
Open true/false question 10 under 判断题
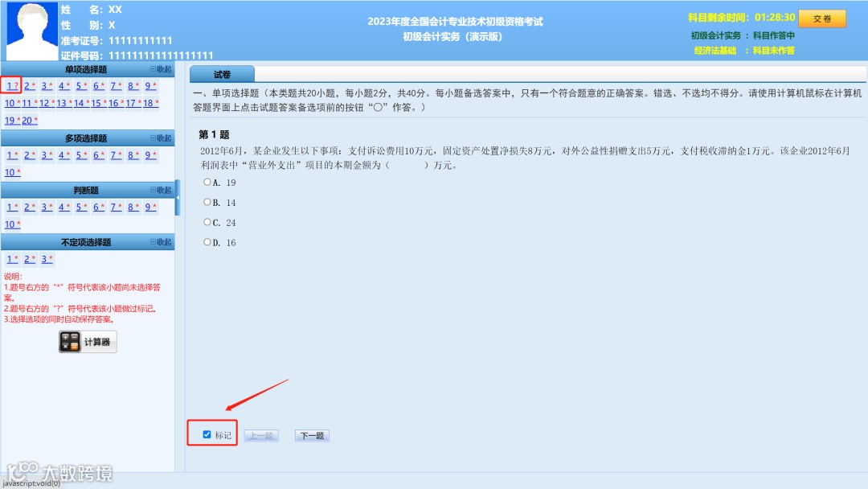[12, 224]
